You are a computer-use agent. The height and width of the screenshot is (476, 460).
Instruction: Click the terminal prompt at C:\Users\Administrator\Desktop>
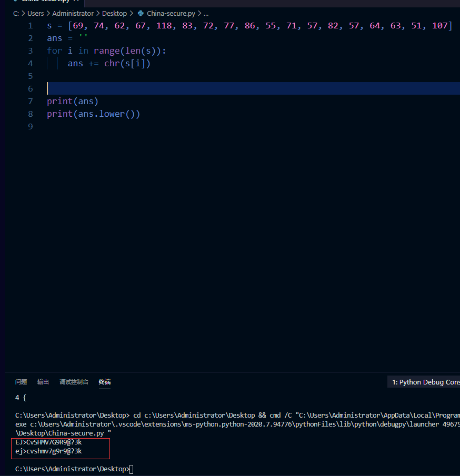tap(72, 469)
